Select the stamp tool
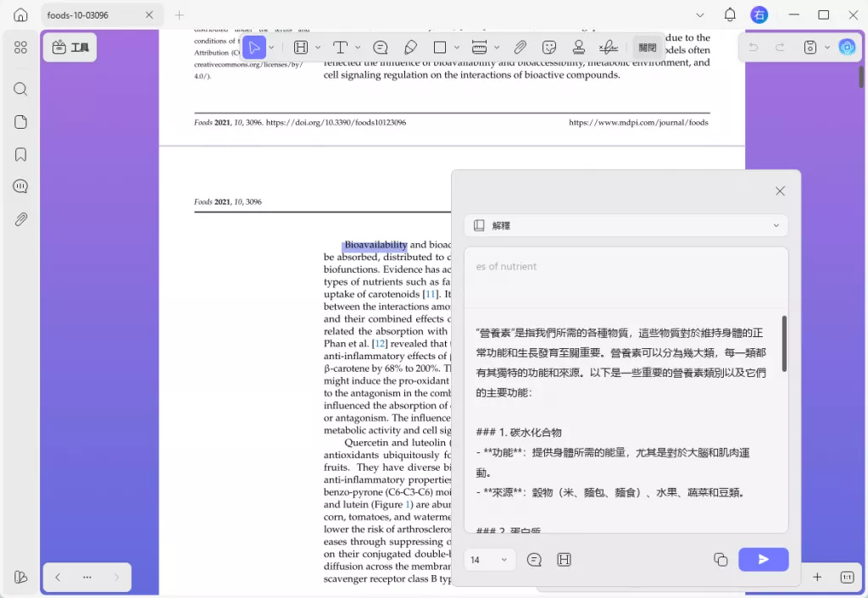This screenshot has height=598, width=868. point(578,47)
